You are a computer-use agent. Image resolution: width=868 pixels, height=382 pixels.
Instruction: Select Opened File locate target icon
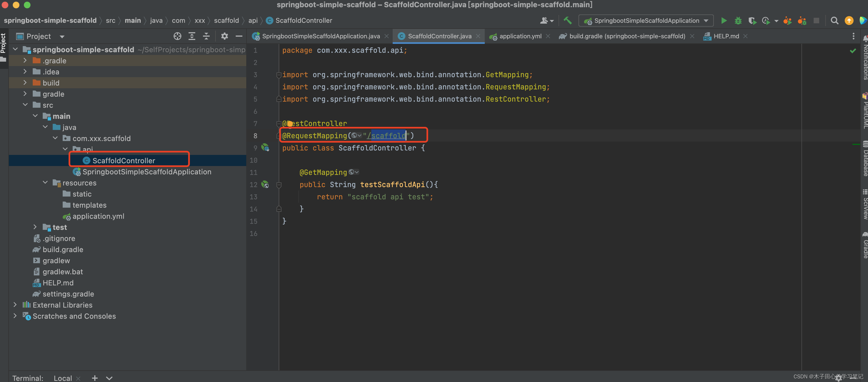pyautogui.click(x=177, y=36)
